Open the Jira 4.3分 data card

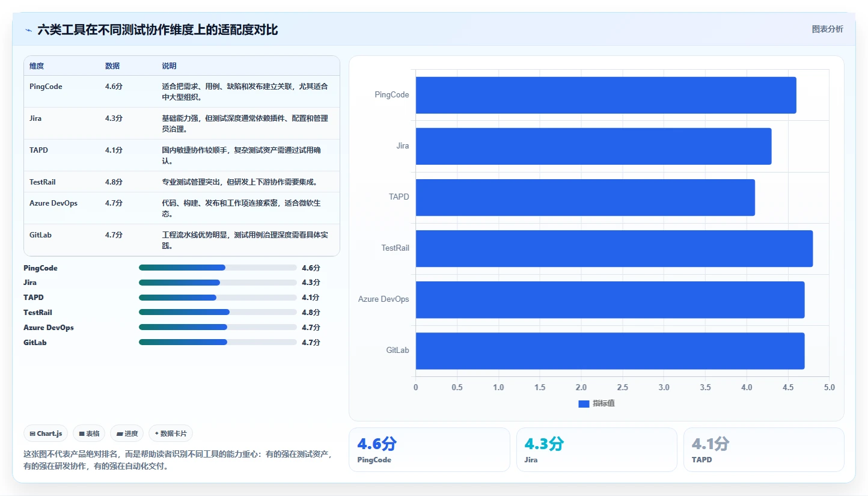pyautogui.click(x=597, y=450)
